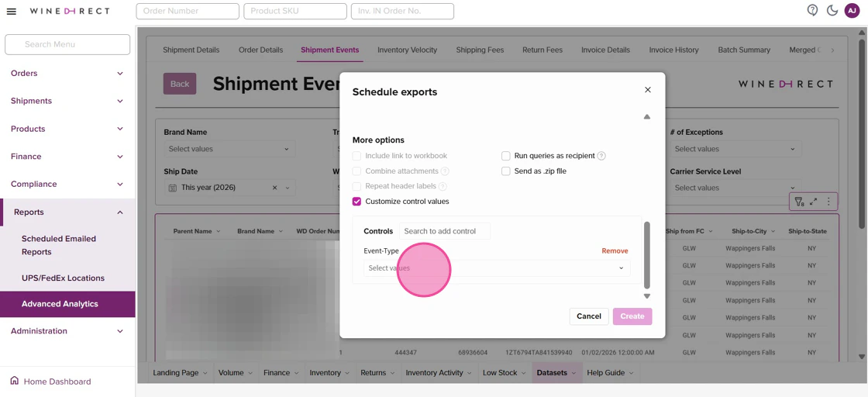Switch to the Shipment Details tab

(191, 50)
